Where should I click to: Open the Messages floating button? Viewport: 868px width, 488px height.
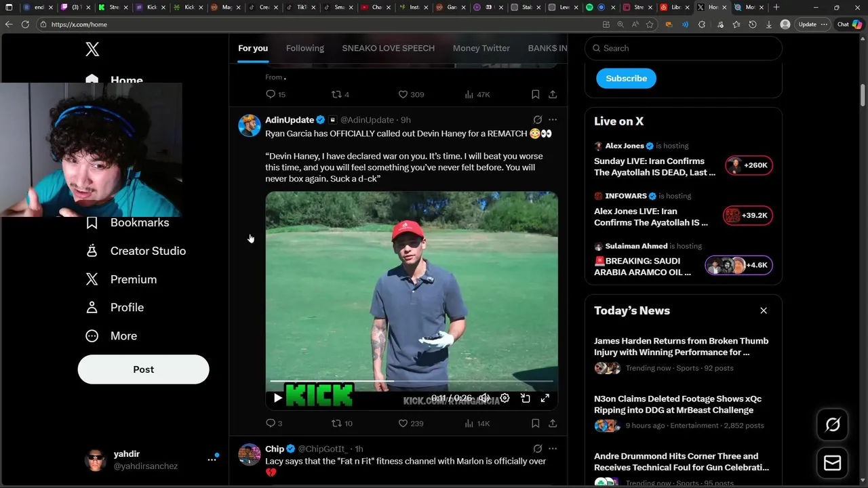point(832,463)
